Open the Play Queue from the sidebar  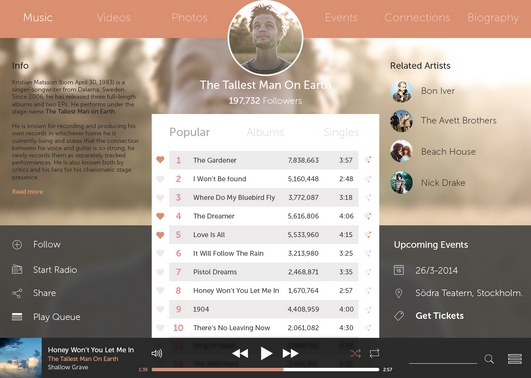point(57,317)
